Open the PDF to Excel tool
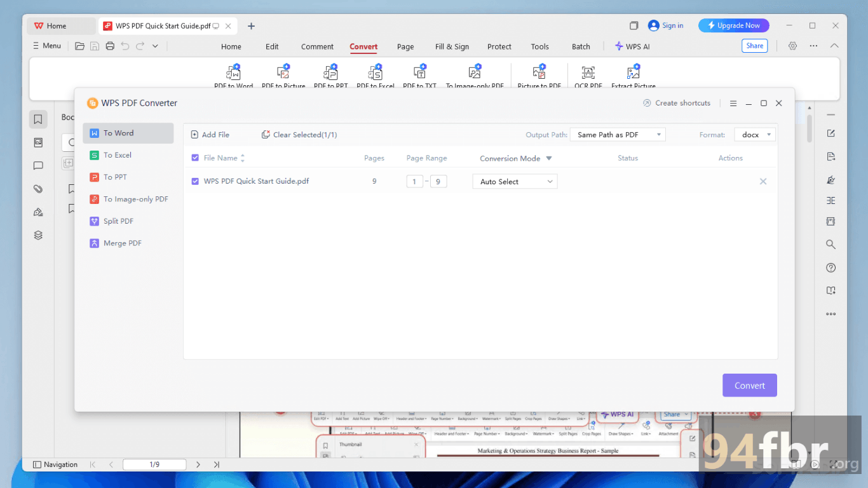Viewport: 868px width, 488px height. (375, 76)
